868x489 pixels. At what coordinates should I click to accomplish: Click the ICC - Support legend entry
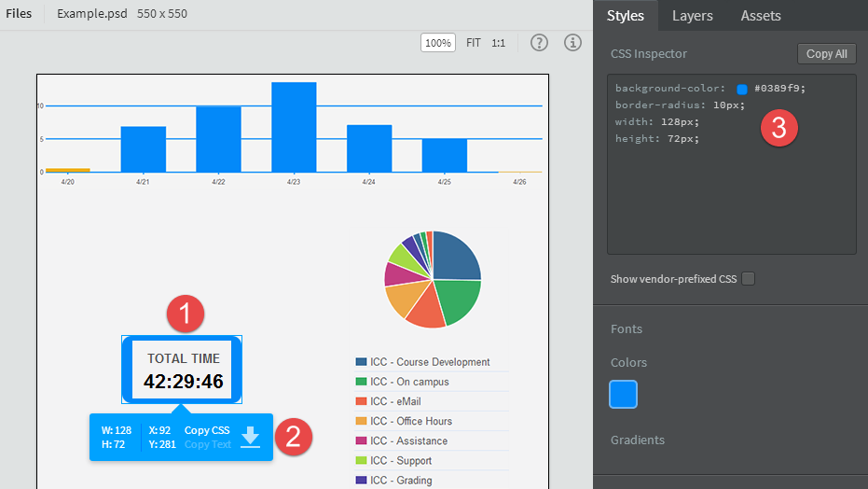point(393,461)
